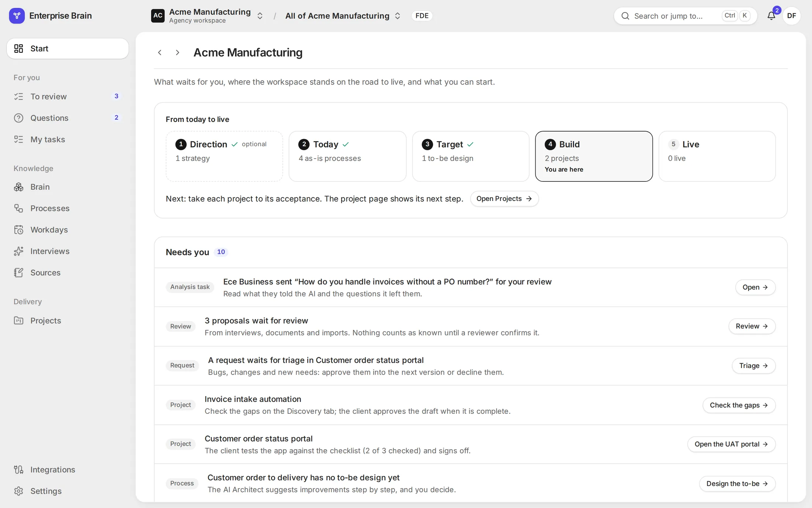Click the Projects folder icon

pyautogui.click(x=18, y=321)
